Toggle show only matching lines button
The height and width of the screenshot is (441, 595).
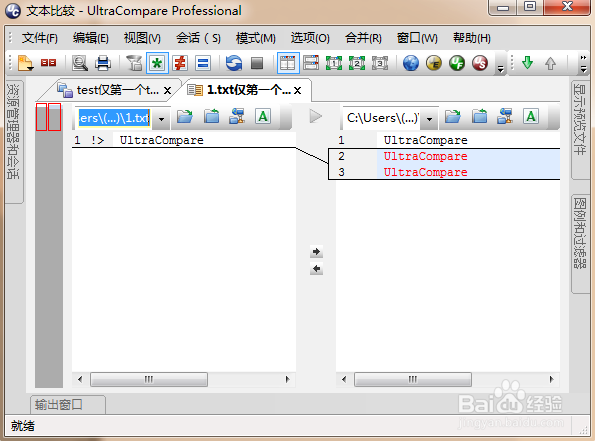pyautogui.click(x=203, y=63)
